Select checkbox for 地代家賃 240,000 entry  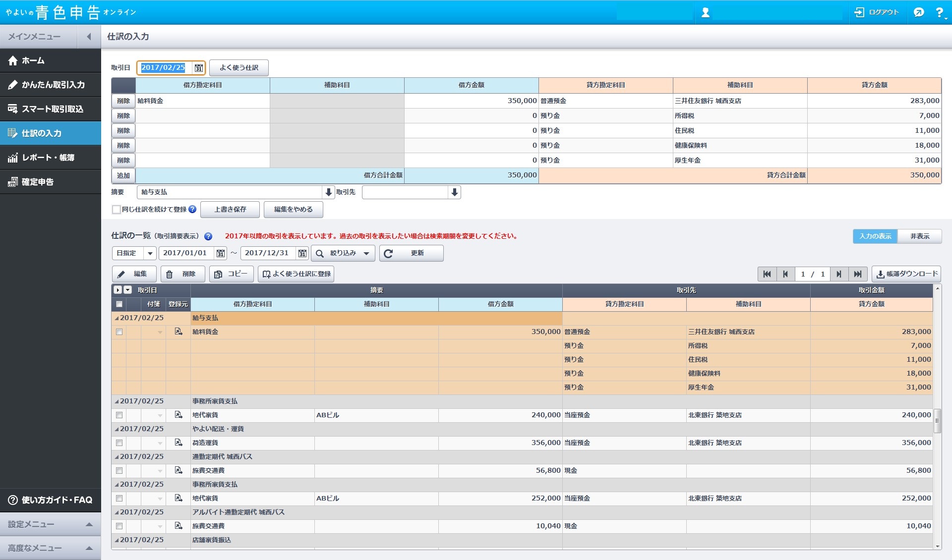click(119, 415)
